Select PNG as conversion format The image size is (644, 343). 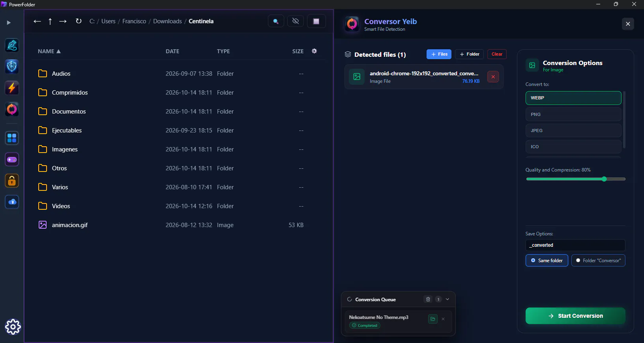click(x=573, y=114)
